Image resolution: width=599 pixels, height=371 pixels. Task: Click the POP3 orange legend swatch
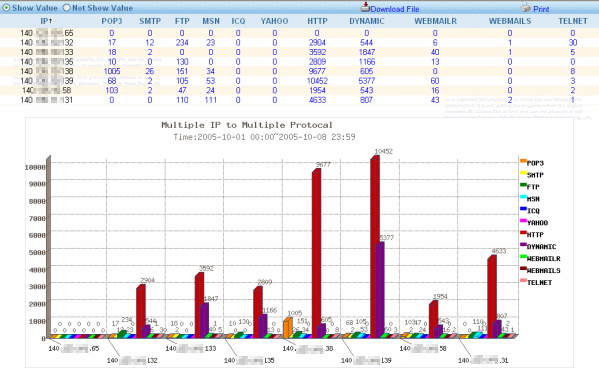pos(523,161)
